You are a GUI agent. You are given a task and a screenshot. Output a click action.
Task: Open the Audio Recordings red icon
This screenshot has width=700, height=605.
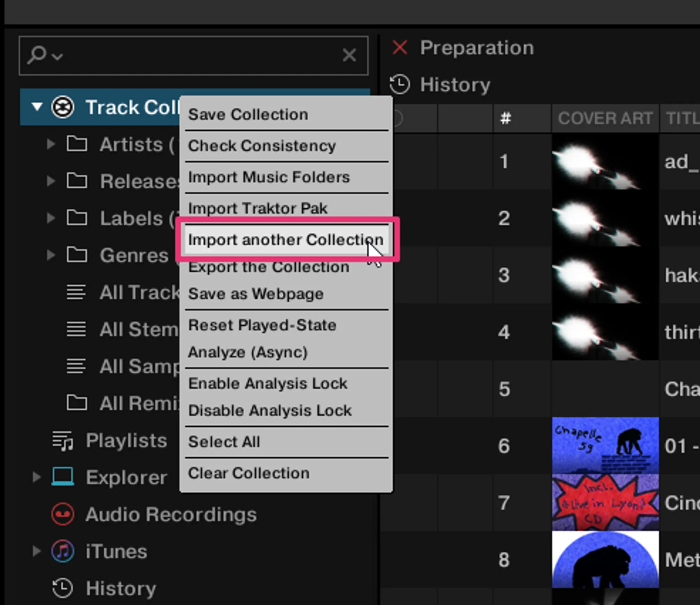click(63, 514)
